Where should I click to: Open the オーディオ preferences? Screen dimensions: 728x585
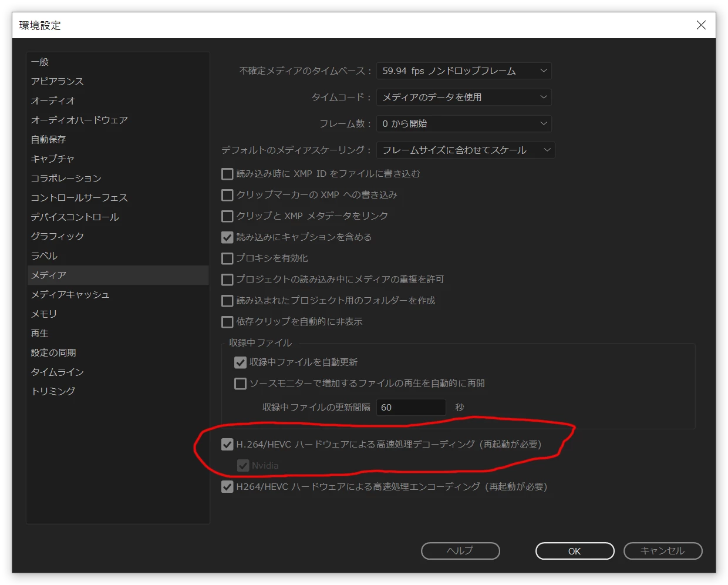tap(117, 100)
